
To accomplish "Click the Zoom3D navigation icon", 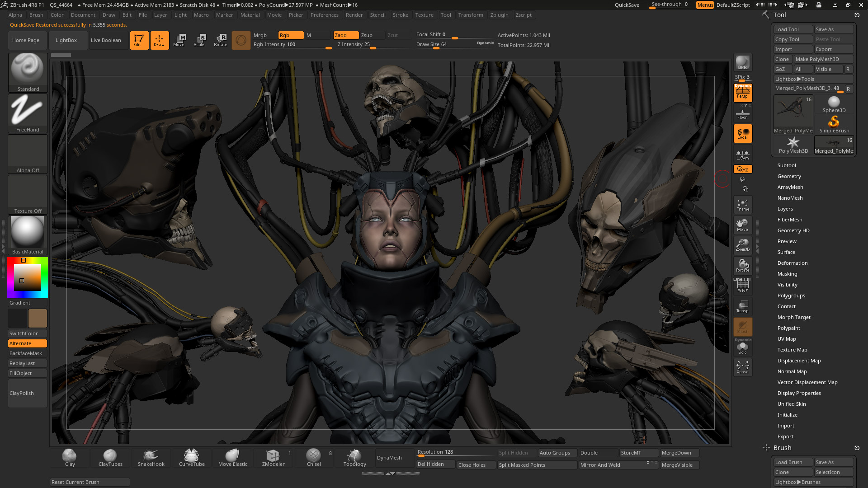I will (x=743, y=245).
